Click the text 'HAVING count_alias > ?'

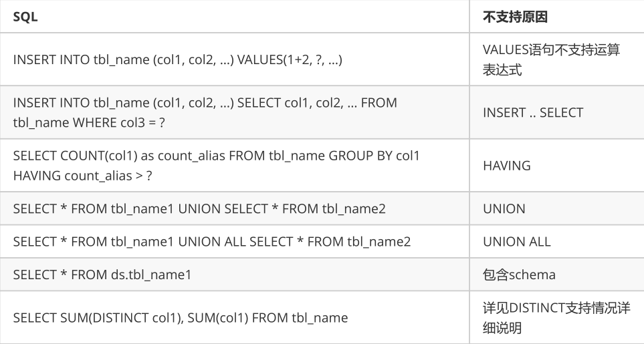pos(82,176)
